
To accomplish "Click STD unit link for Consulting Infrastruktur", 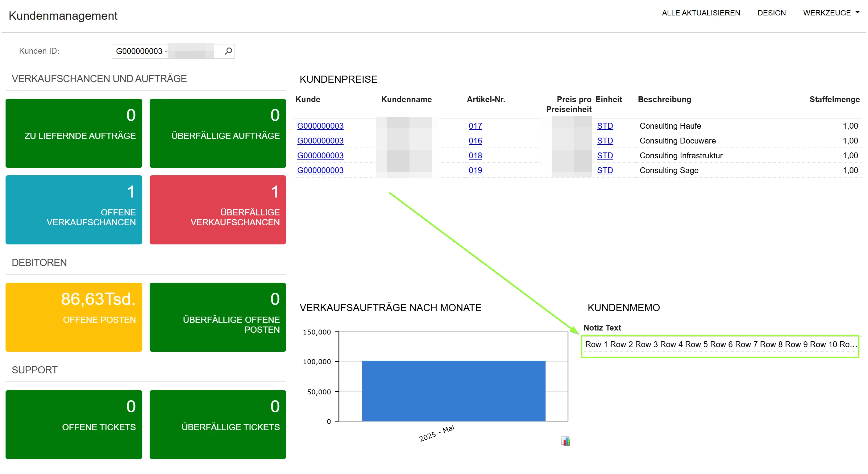I will [x=604, y=155].
